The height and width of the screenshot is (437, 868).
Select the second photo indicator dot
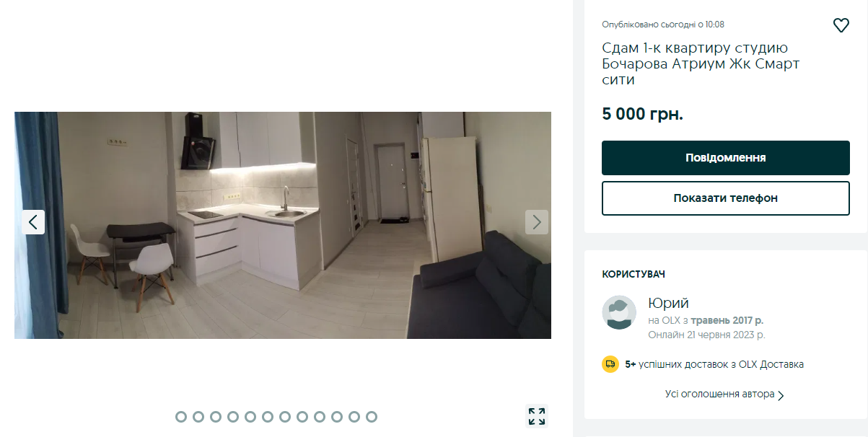click(198, 417)
